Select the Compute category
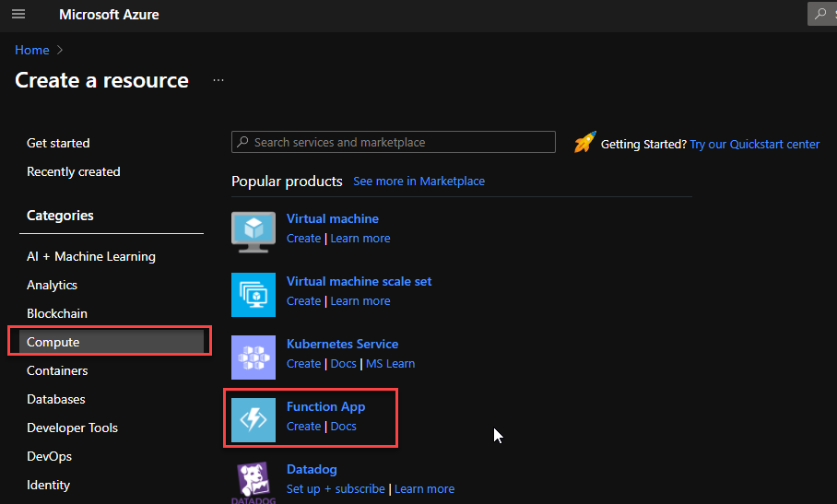The width and height of the screenshot is (837, 504). 53,342
